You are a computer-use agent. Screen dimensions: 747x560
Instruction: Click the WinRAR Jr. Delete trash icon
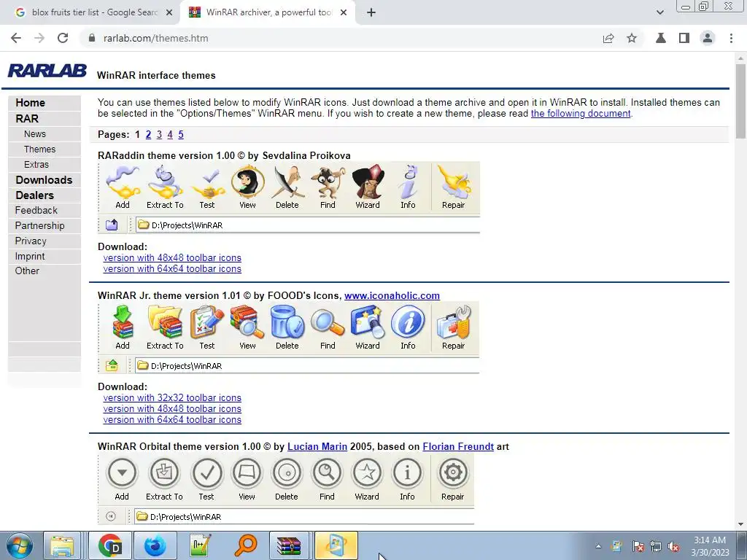coord(287,322)
